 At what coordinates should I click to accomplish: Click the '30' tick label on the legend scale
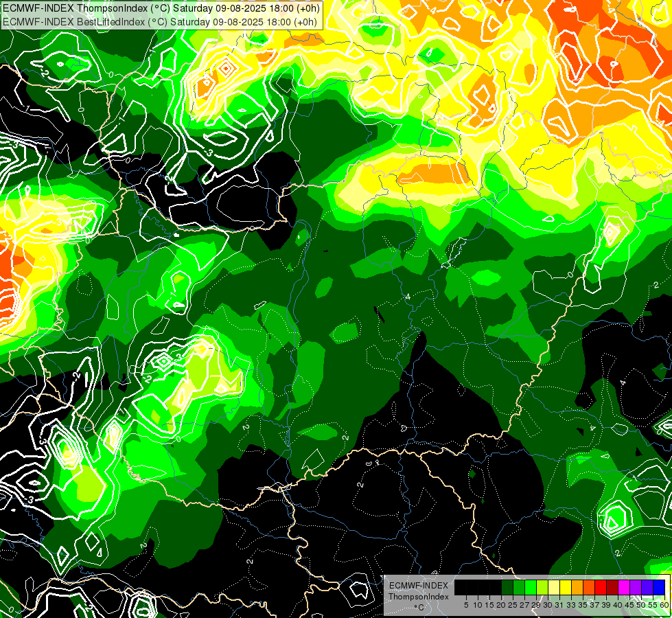tap(548, 605)
